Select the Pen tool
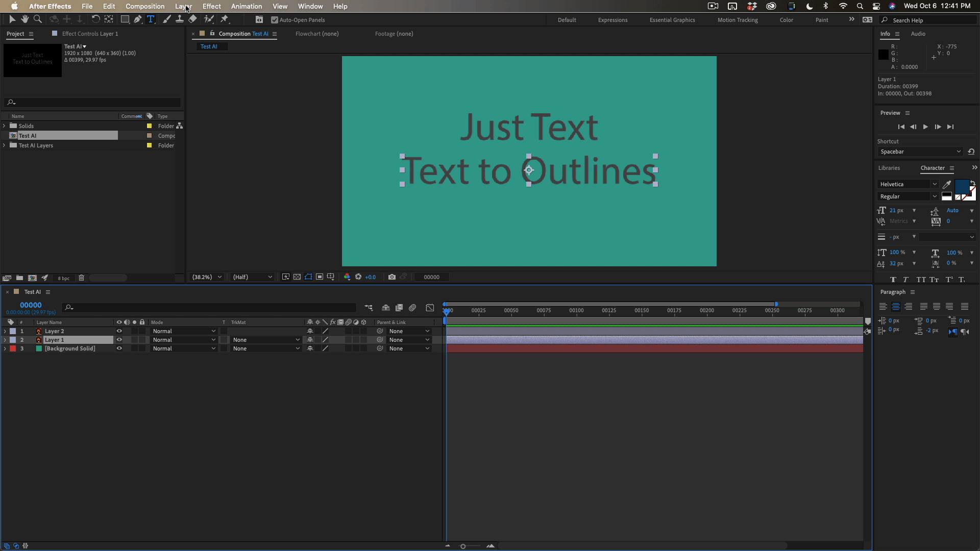Screen dimensions: 980x551 (x=138, y=19)
